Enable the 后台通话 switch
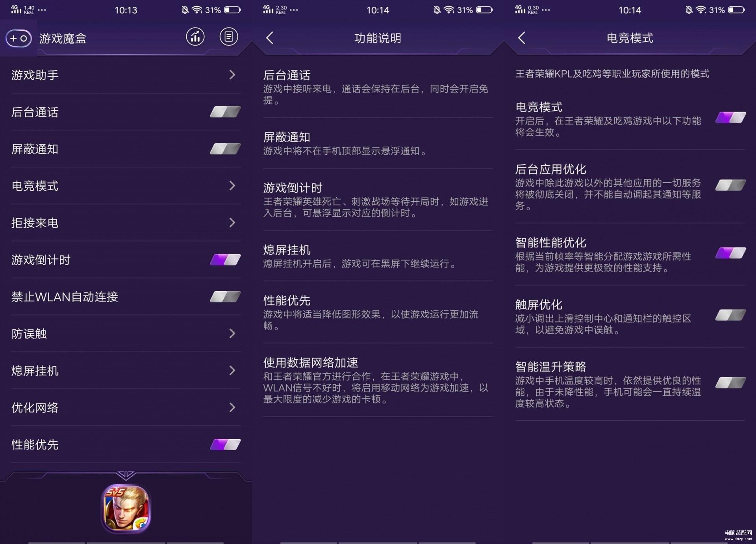 [225, 112]
